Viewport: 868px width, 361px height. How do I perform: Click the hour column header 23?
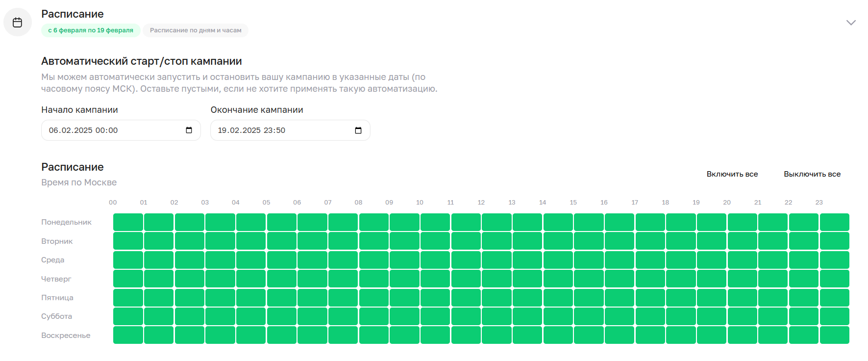[x=819, y=203]
